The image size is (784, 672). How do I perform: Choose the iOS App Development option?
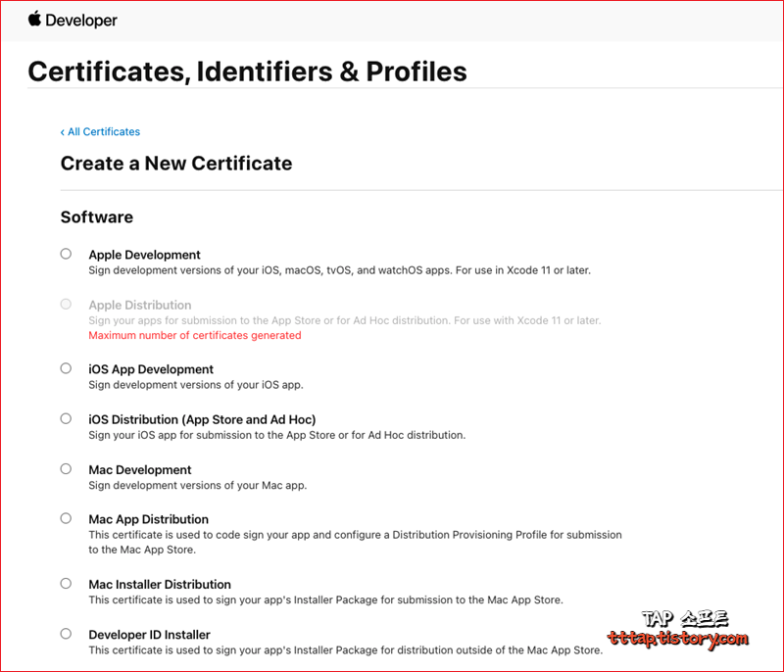tap(66, 368)
